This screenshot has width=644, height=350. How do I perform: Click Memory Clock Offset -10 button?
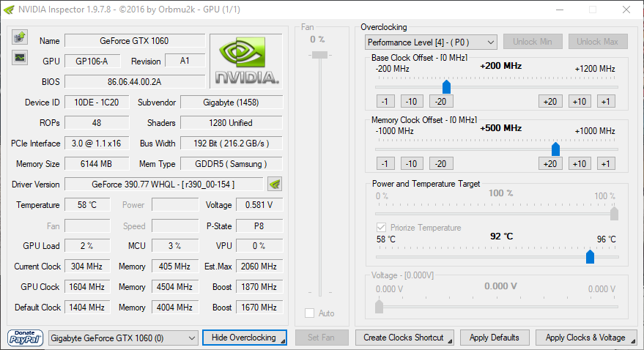[412, 164]
